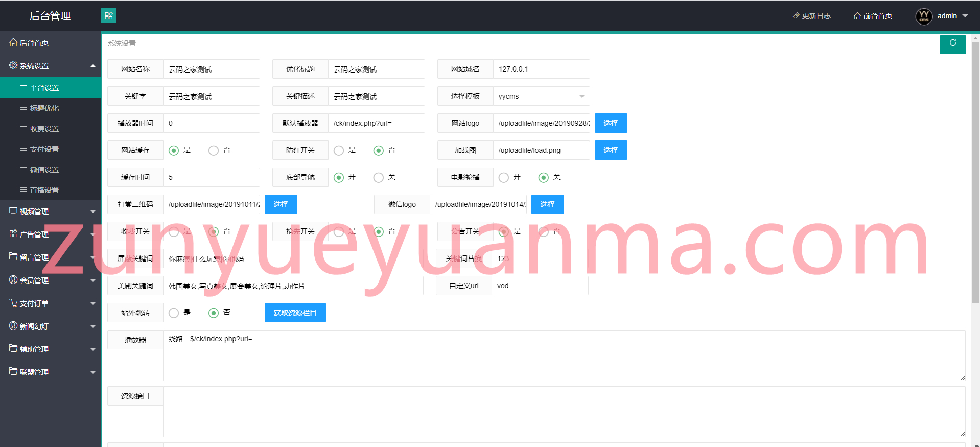Screen dimensions: 980x447
Task: Set 网站缓存 to 否
Action: pos(214,150)
